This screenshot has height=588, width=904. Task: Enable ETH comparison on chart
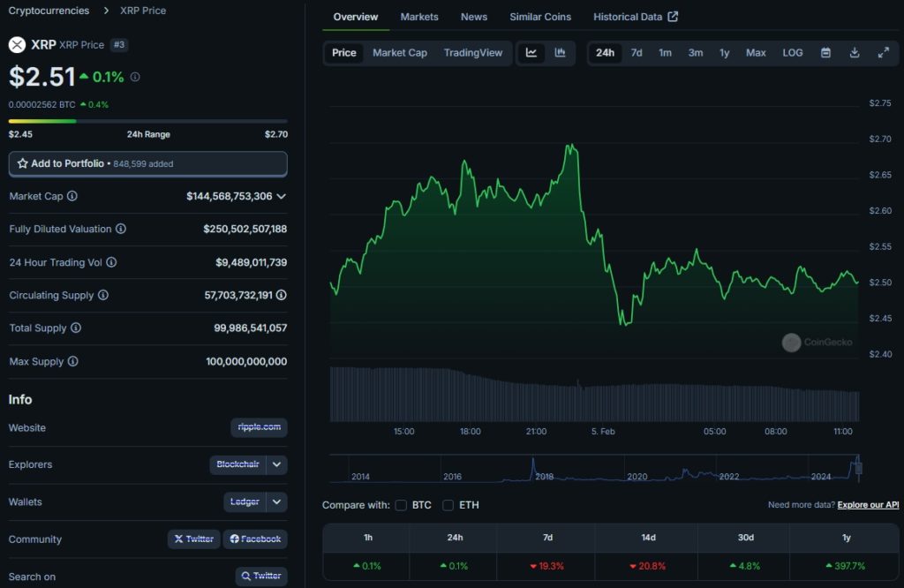pos(448,505)
